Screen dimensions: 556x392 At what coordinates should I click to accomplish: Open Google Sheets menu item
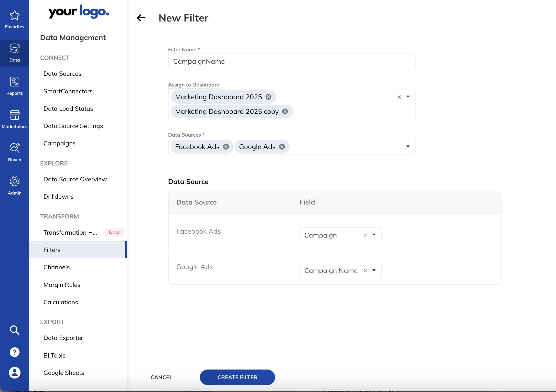tap(64, 373)
